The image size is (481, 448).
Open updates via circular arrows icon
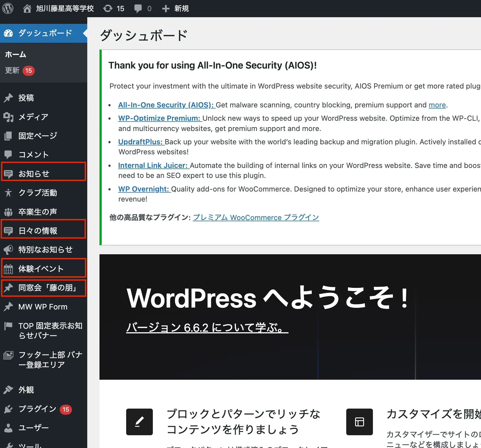click(108, 9)
